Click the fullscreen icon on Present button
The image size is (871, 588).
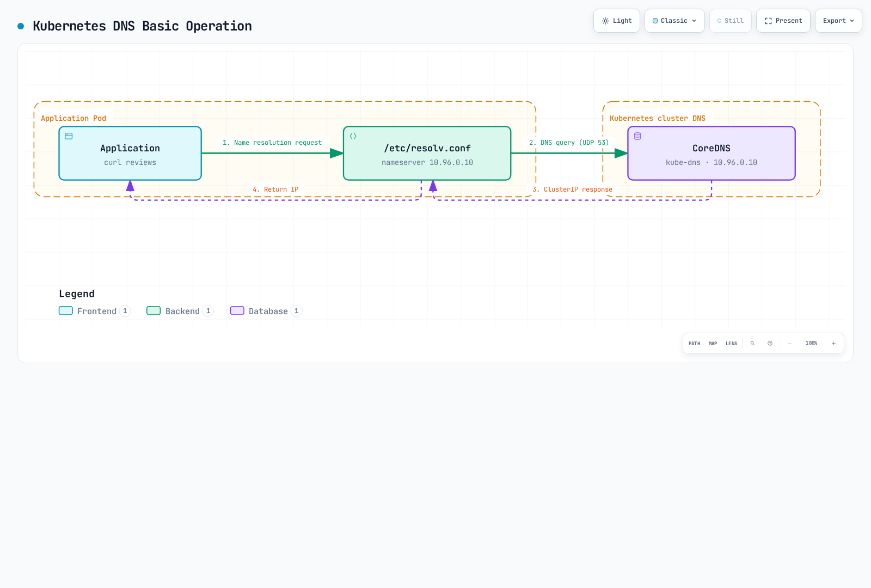[768, 21]
